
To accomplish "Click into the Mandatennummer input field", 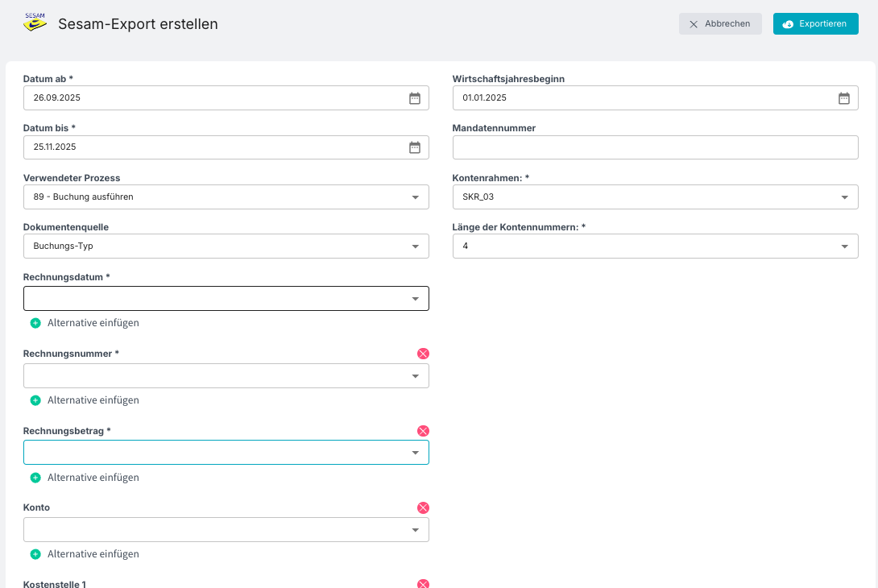I will point(655,147).
